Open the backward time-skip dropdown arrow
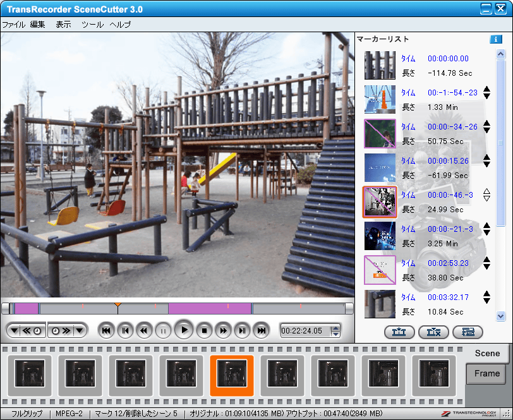 pos(14,331)
